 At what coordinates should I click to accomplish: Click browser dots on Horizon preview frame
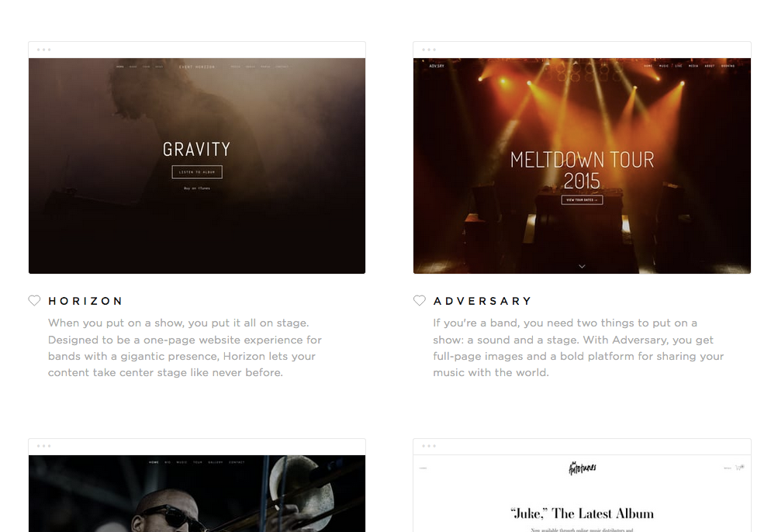point(43,50)
